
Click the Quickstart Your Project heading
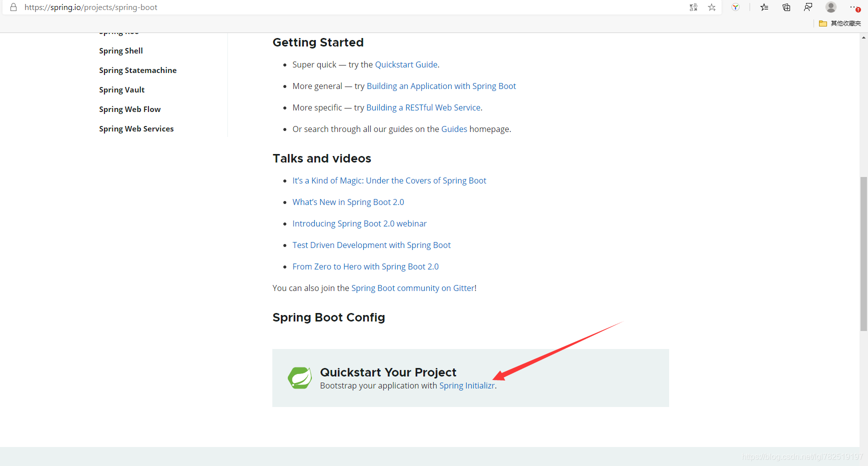pos(388,372)
